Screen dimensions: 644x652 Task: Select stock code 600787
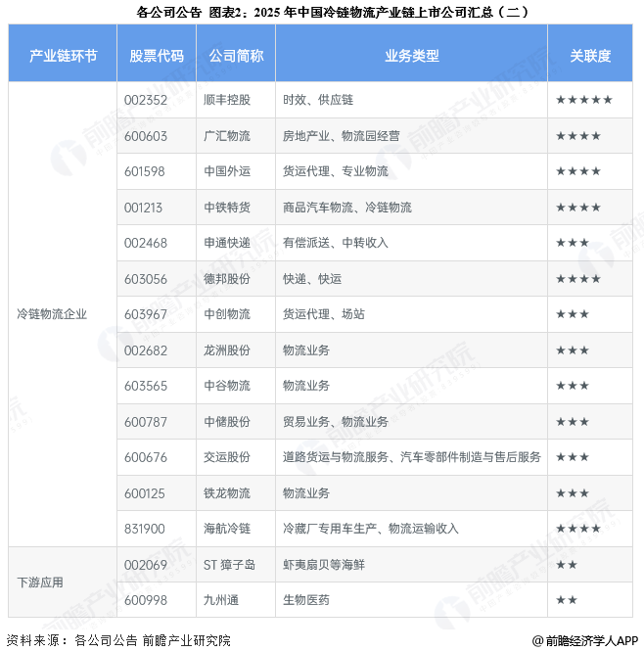point(146,422)
